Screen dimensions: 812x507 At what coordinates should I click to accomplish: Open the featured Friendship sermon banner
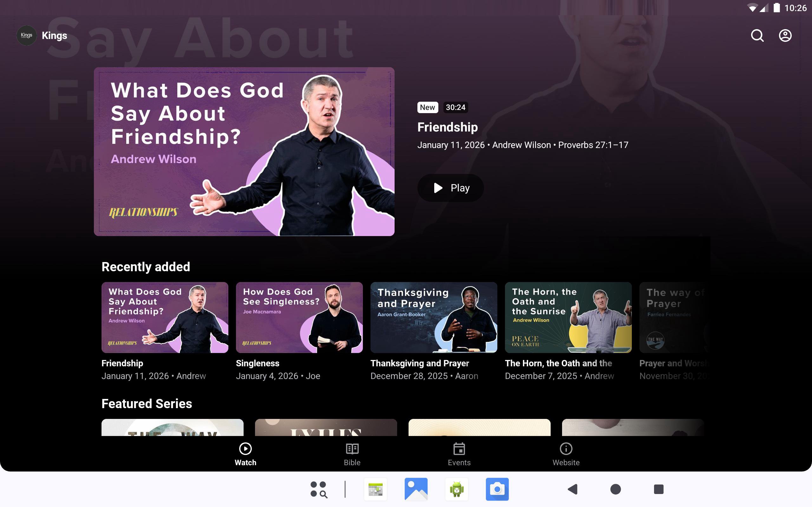pyautogui.click(x=244, y=151)
